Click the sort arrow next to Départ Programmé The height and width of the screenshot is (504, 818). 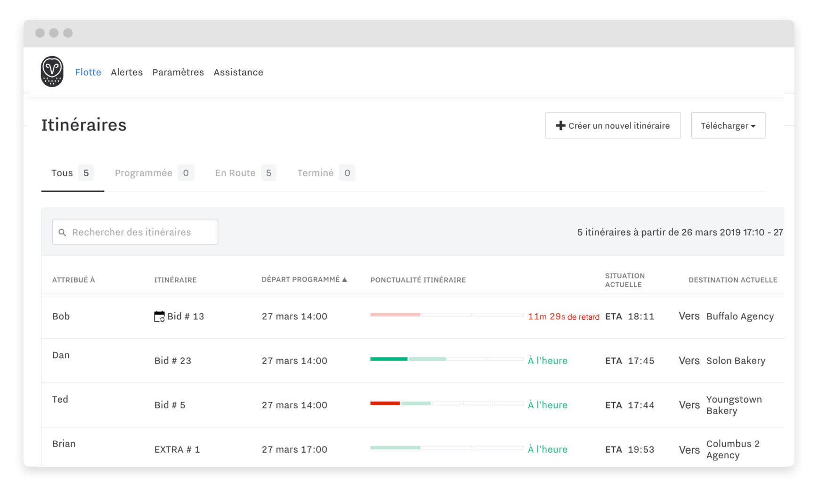(x=344, y=279)
